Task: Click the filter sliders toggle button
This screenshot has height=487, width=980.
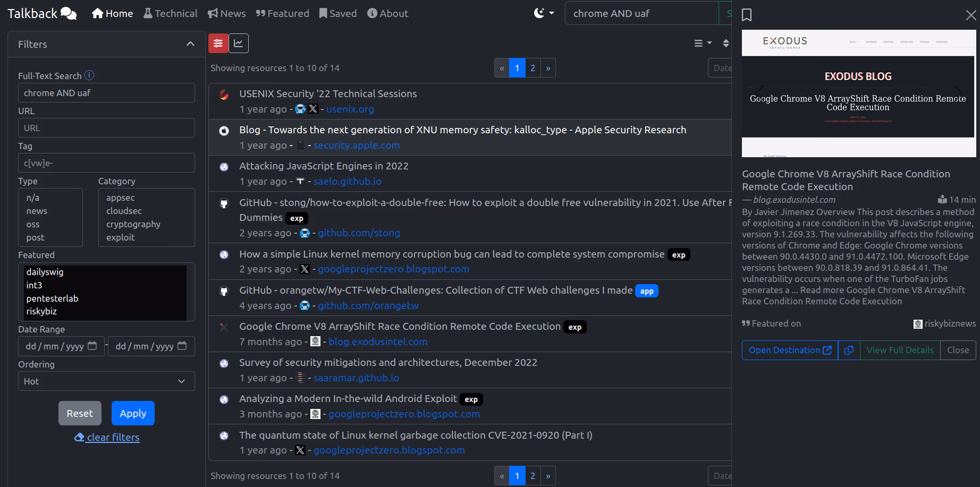Action: pyautogui.click(x=218, y=44)
